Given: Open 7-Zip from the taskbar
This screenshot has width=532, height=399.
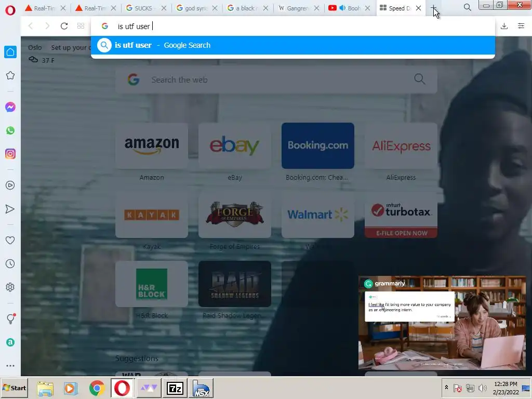Looking at the screenshot, I should 175,388.
